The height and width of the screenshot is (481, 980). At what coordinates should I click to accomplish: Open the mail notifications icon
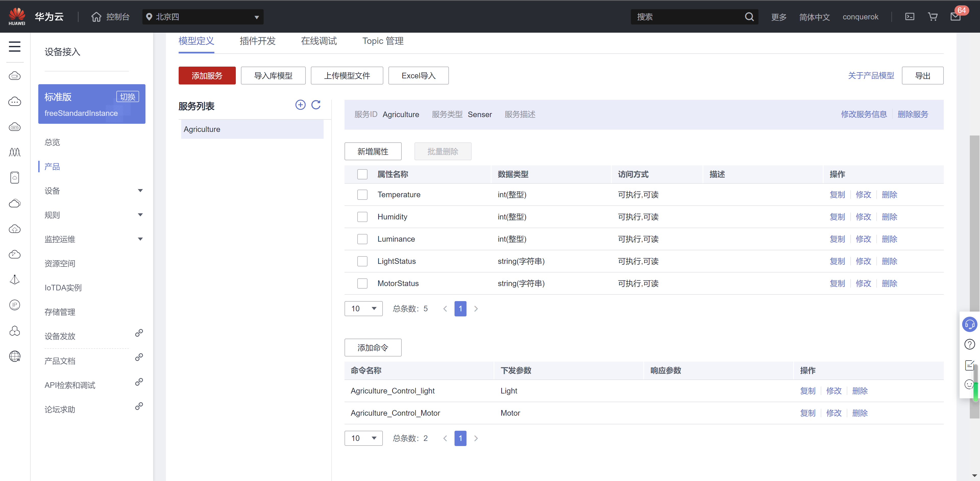tap(955, 17)
